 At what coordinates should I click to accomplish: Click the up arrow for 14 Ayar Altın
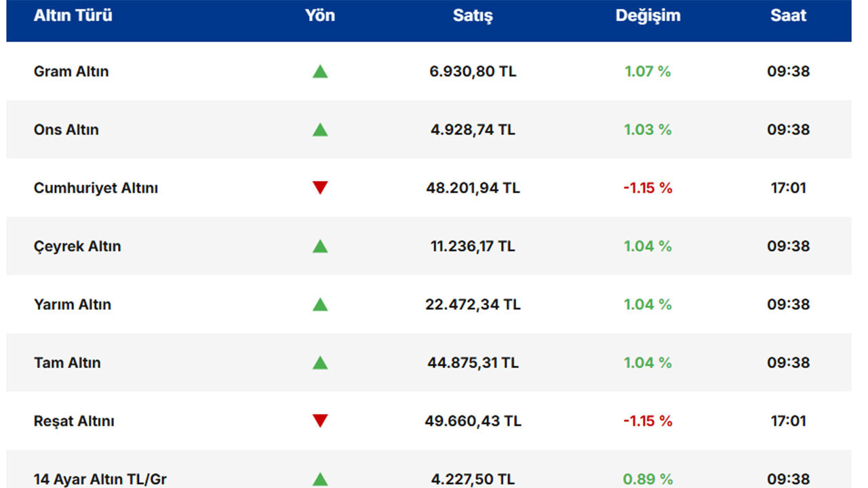(x=320, y=479)
